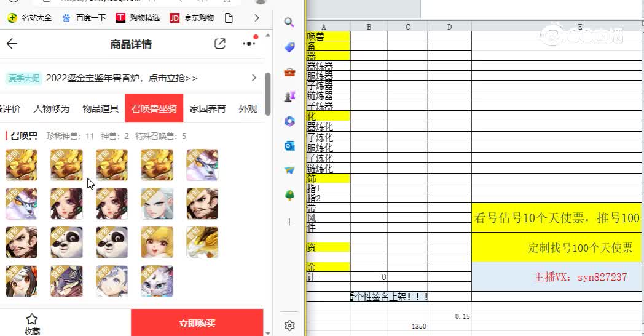Open the 百度一下 bookmark
Screen dimensions: 644x336
(84, 18)
